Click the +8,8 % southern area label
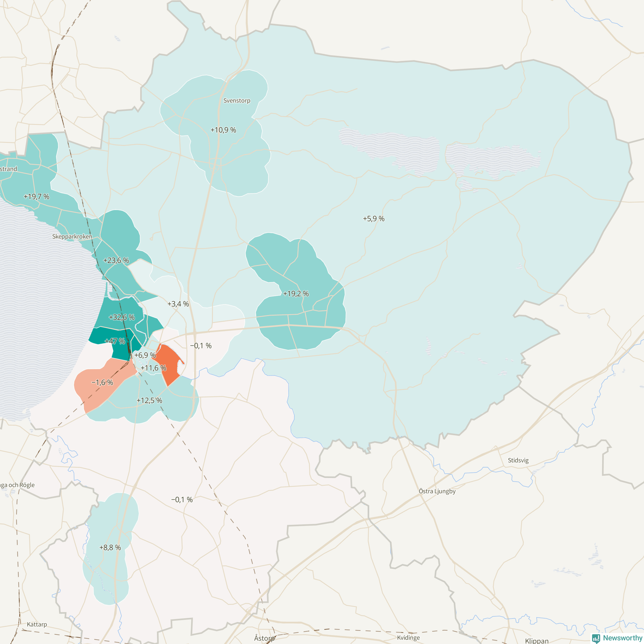The width and height of the screenshot is (644, 644). (110, 547)
